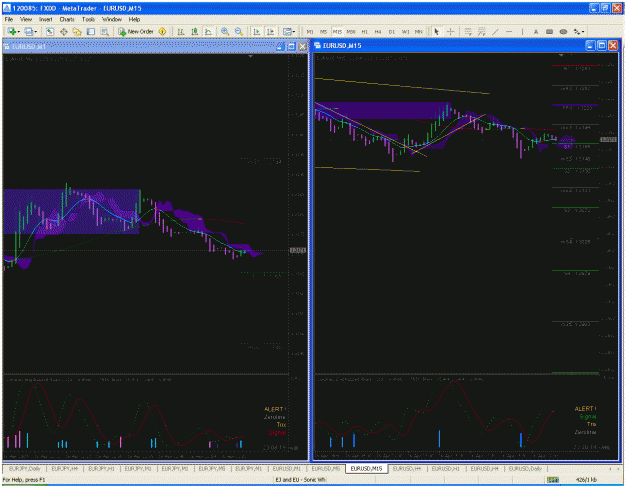Select the Horizontal Line drawing tool
The height and width of the screenshot is (486, 625).
coord(509,31)
